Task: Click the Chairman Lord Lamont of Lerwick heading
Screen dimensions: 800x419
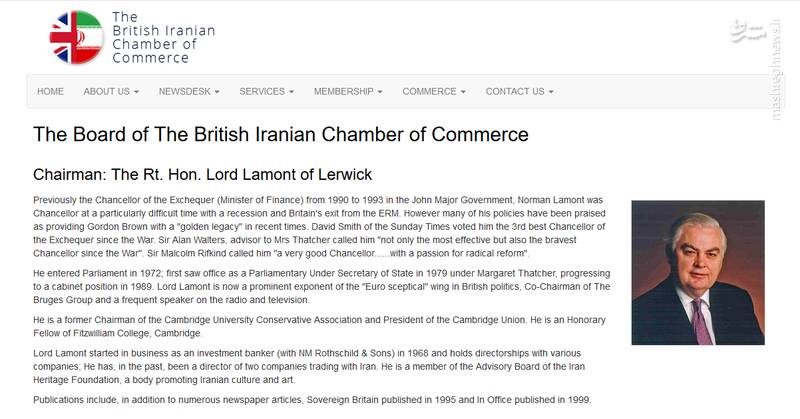Action: tap(203, 175)
